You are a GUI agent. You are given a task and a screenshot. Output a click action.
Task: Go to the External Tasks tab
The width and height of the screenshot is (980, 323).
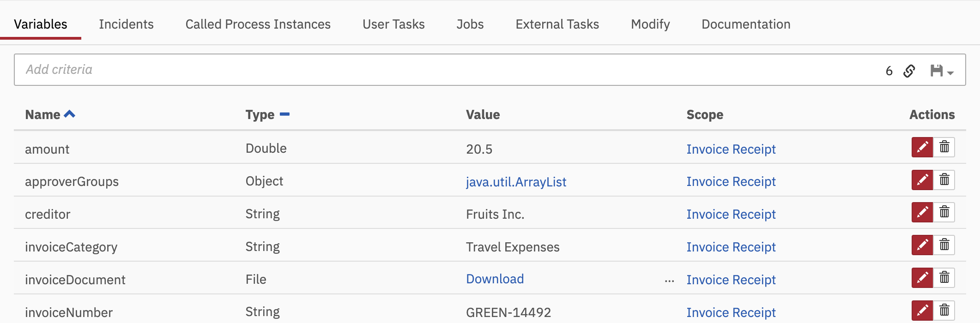(557, 24)
